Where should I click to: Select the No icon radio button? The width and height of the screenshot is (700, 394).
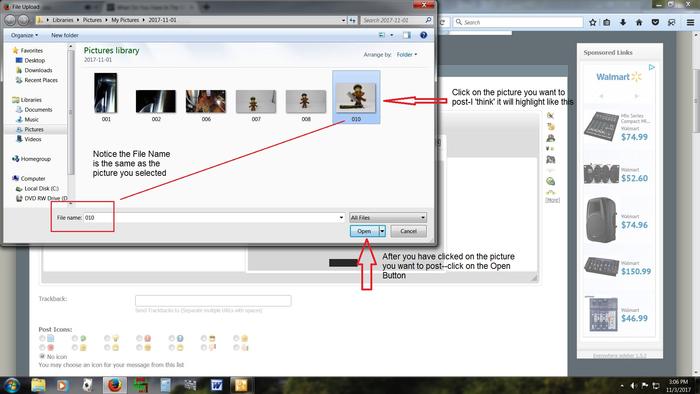pyautogui.click(x=42, y=356)
